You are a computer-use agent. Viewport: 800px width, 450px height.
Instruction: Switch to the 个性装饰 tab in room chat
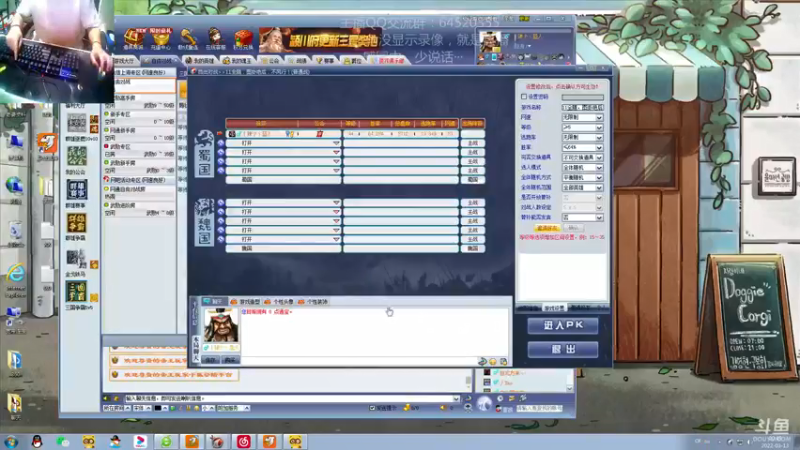[313, 302]
